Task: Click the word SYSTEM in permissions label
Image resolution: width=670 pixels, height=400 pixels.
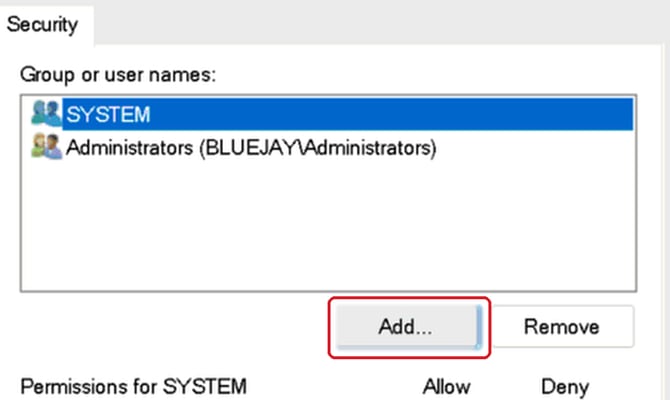Action: [205, 386]
